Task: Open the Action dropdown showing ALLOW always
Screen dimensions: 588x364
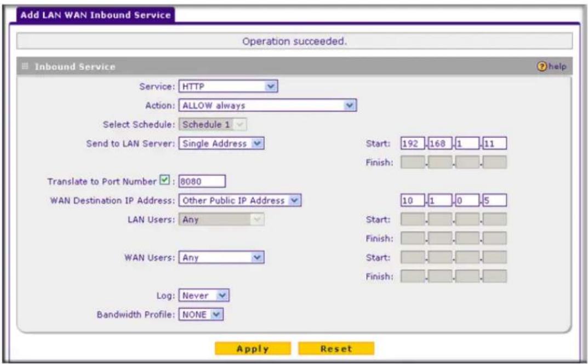Action: coord(268,106)
